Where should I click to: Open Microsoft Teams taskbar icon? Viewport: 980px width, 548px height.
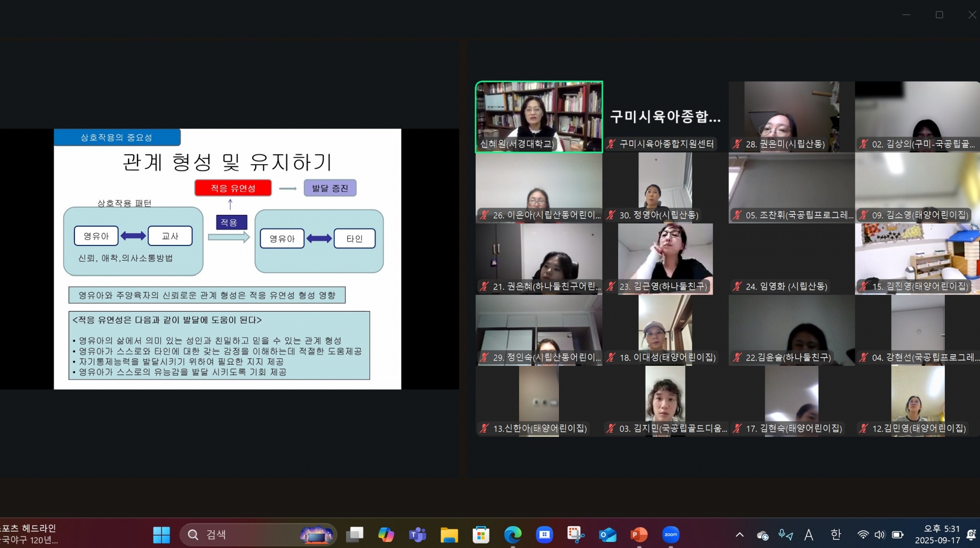coord(418,534)
